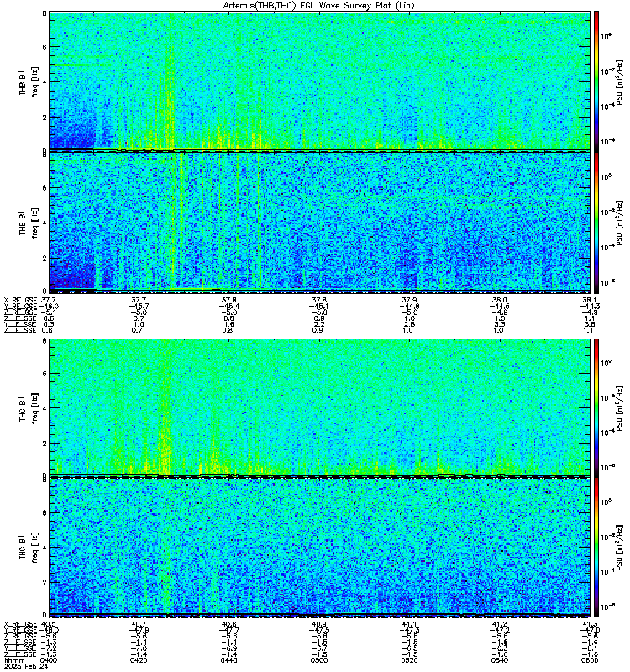
Task: Click the THC X_RE_GSE value 41.3
Action: click(x=590, y=624)
